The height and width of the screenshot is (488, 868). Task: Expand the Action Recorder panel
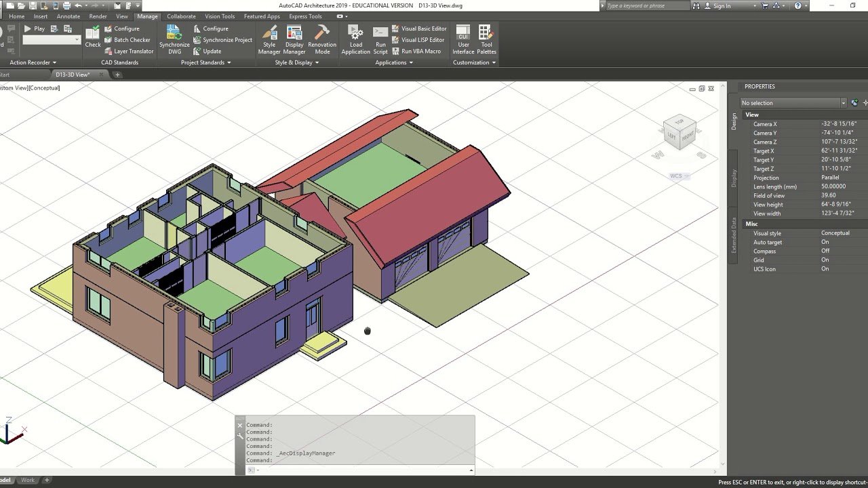(33, 62)
